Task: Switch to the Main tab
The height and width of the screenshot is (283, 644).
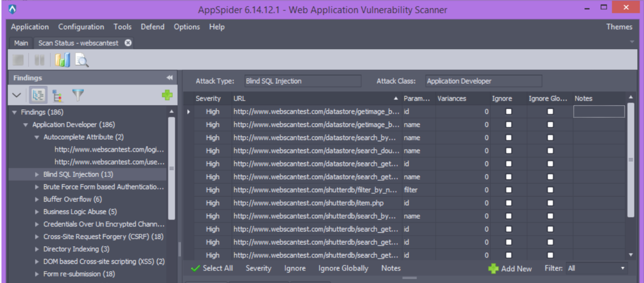Action: click(x=21, y=43)
